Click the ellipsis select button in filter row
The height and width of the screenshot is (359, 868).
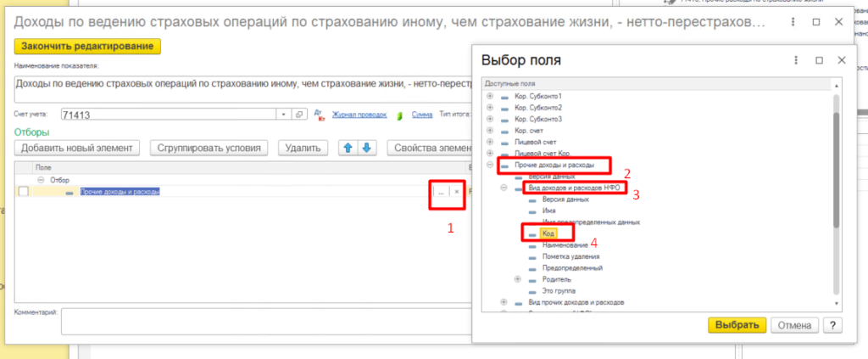click(x=440, y=192)
